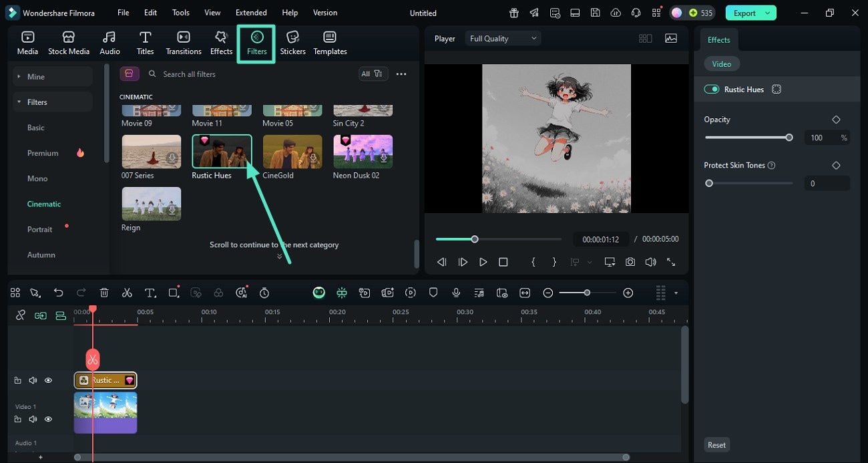This screenshot has height=463, width=868.
Task: Collapse the Filters section
Action: (53, 102)
